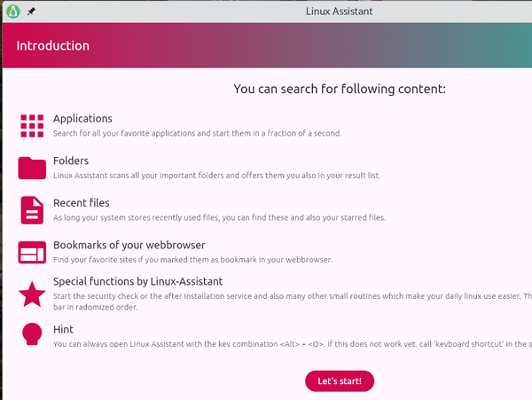Click the Applications grid icon
Viewport: 532px width, 400px height.
pyautogui.click(x=32, y=126)
